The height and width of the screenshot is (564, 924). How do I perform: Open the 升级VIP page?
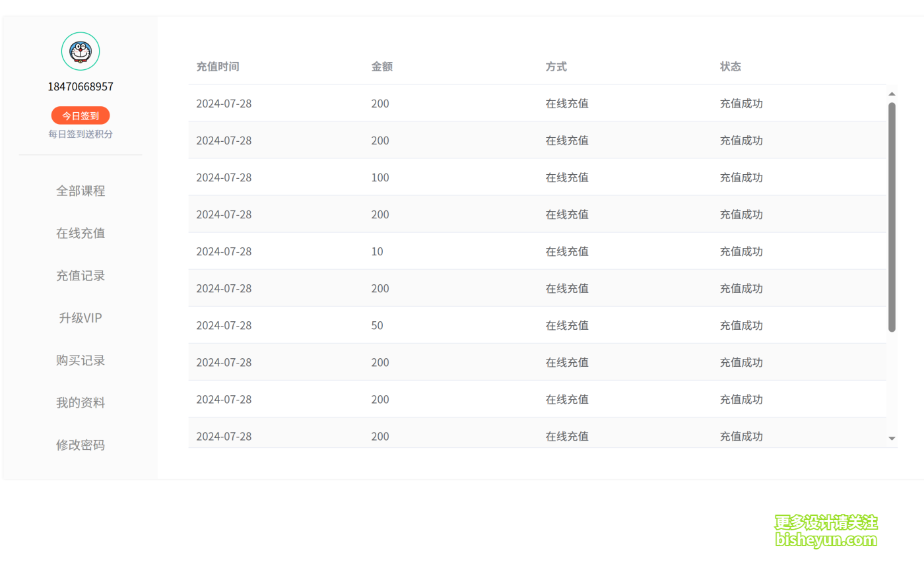(x=81, y=318)
